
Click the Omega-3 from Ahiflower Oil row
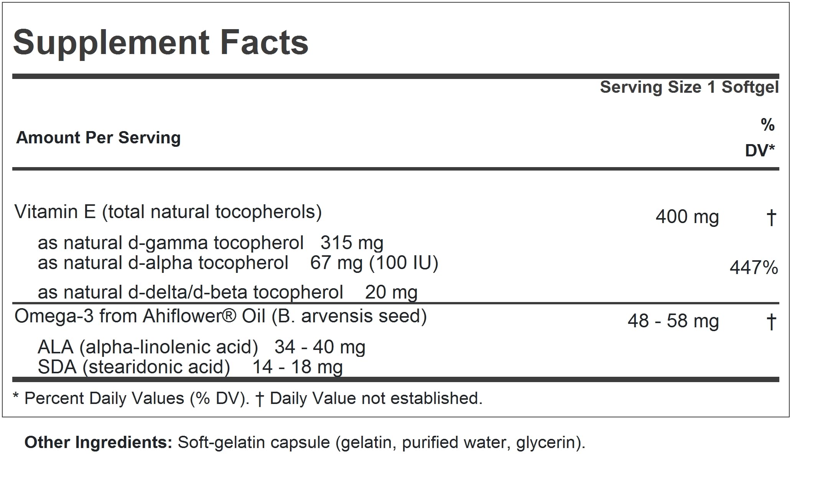click(220, 317)
